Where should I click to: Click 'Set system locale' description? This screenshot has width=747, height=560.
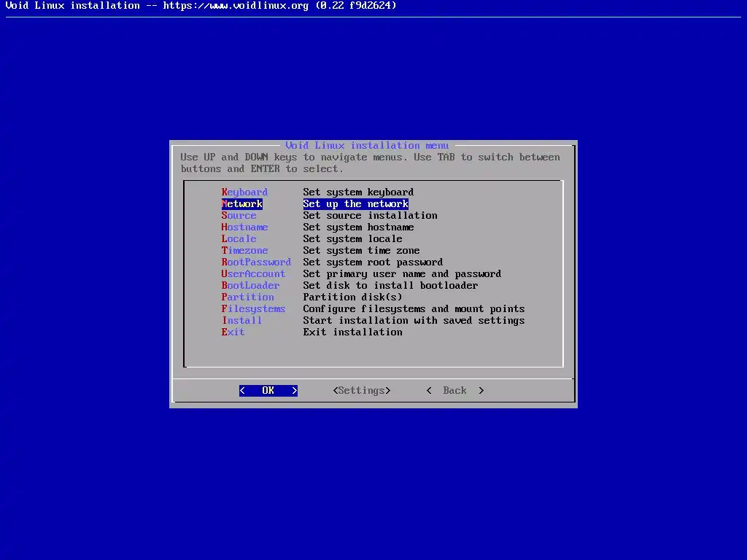pyautogui.click(x=352, y=238)
